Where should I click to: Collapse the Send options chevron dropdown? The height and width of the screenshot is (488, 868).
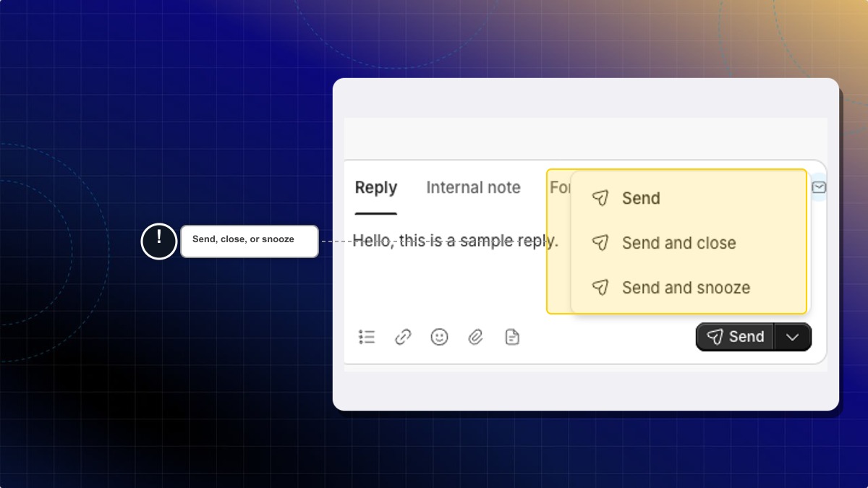point(793,337)
